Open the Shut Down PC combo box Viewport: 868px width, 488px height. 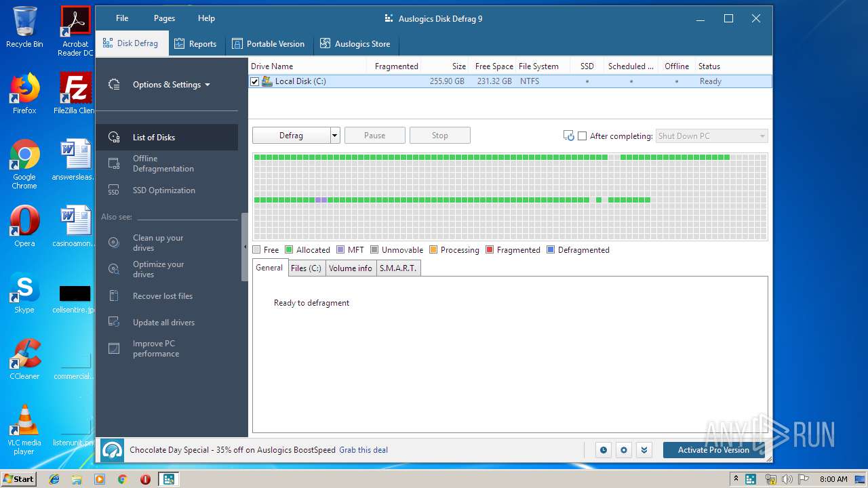(712, 136)
